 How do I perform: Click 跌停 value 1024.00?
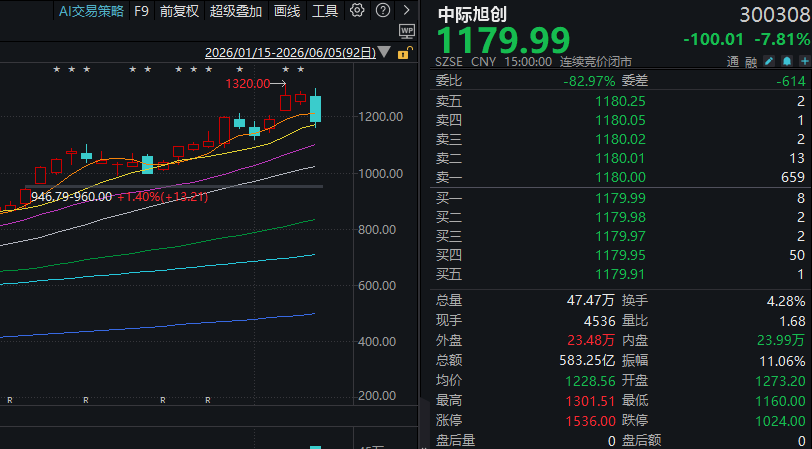[x=780, y=421]
